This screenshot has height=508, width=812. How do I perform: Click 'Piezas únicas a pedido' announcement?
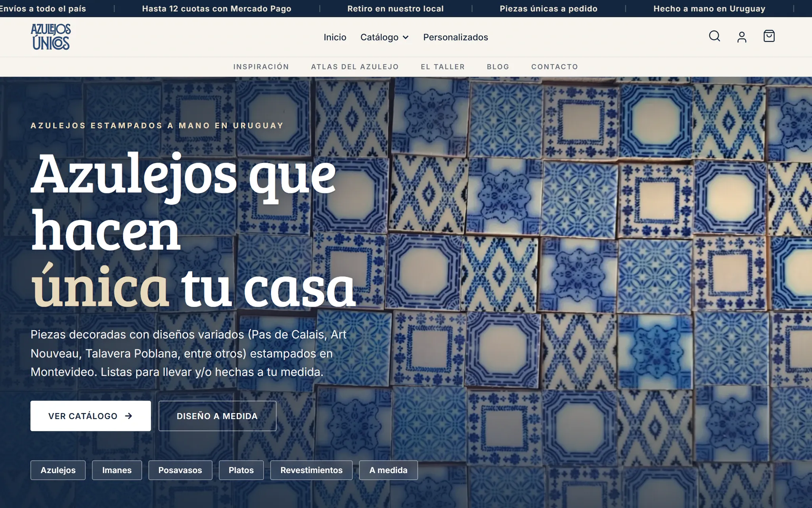tap(548, 8)
